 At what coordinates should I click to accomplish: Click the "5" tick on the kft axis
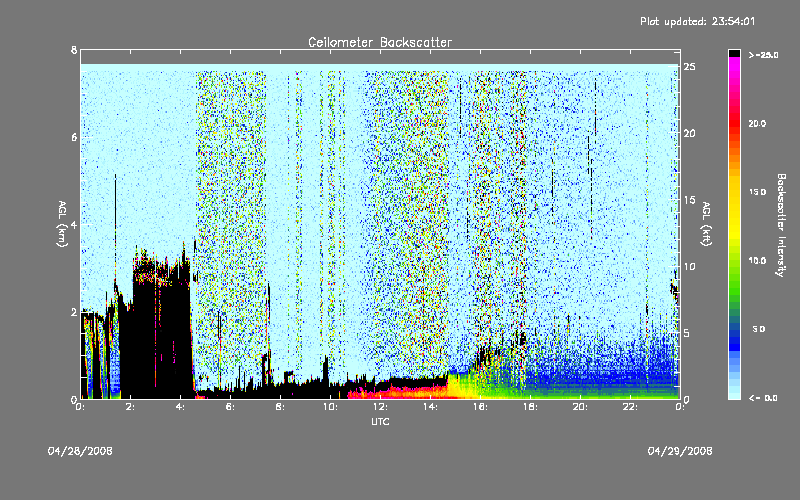(x=687, y=333)
